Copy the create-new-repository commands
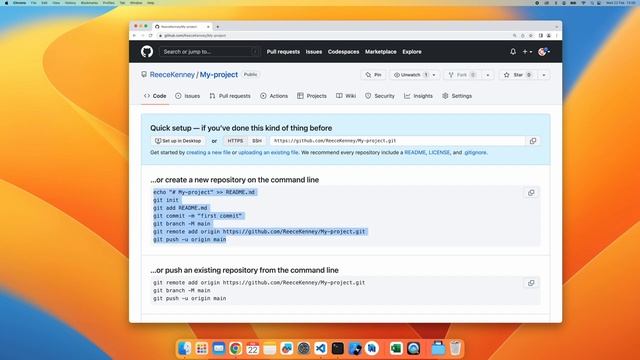The image size is (640, 360). (x=531, y=193)
